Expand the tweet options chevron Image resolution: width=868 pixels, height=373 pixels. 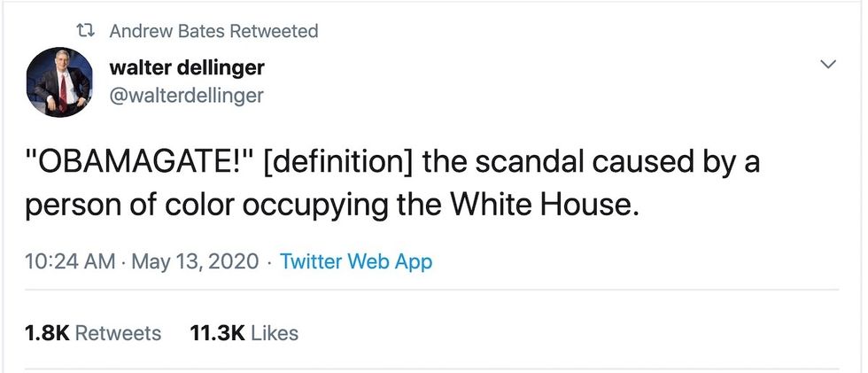[x=828, y=65]
